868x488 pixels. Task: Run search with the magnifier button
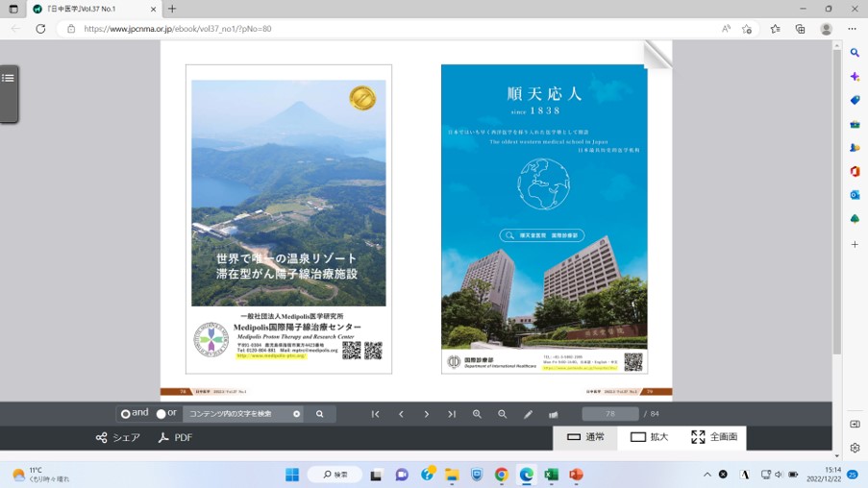coord(319,414)
